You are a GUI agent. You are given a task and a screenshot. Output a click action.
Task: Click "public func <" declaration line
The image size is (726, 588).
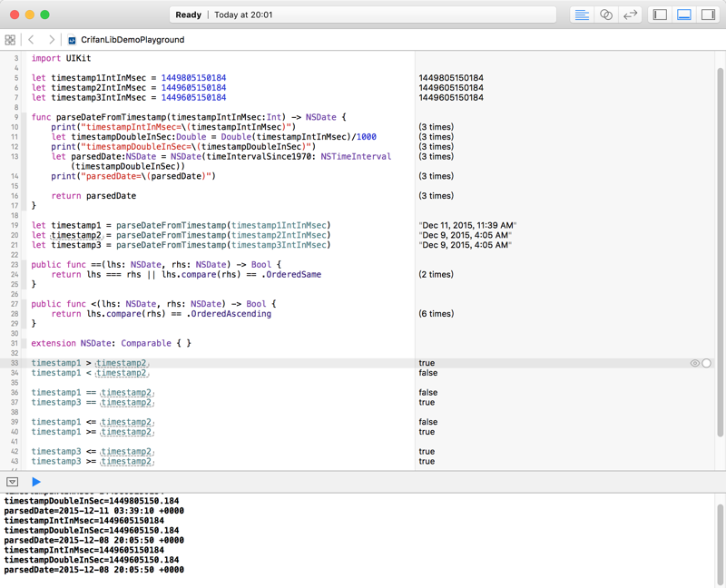click(153, 304)
